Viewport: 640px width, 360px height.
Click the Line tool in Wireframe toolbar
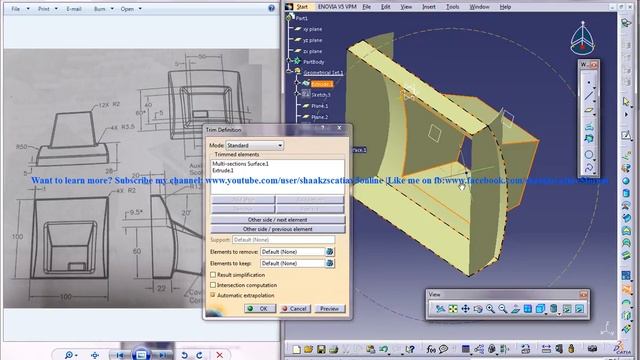tap(589, 96)
